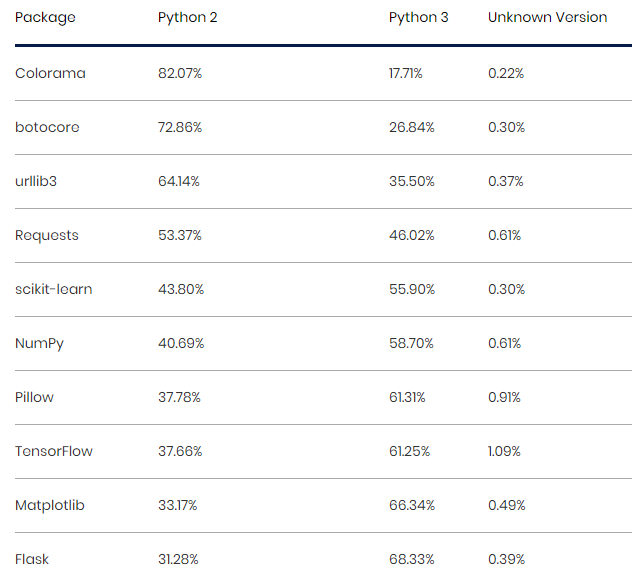The height and width of the screenshot is (588, 639).
Task: Select the Matplotlib package name
Action: 50,505
